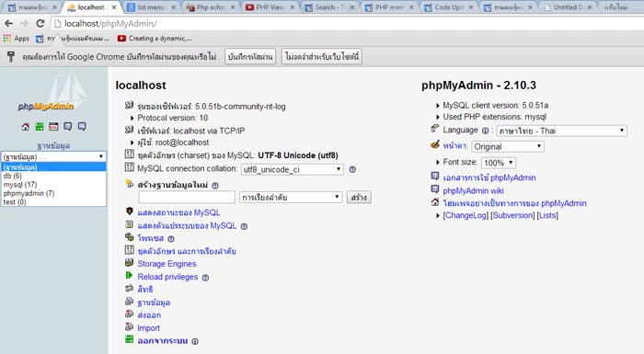Open MySQL connection collation dropdown

click(x=292, y=169)
